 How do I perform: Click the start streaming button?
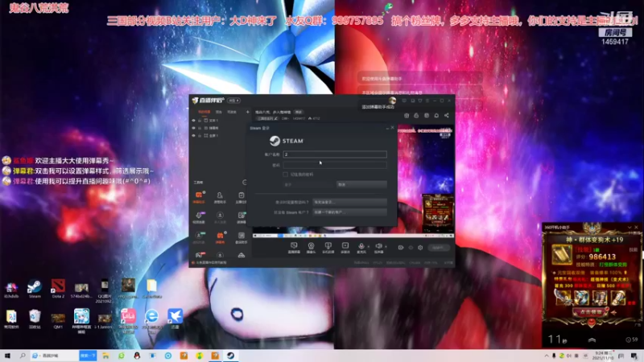click(438, 248)
